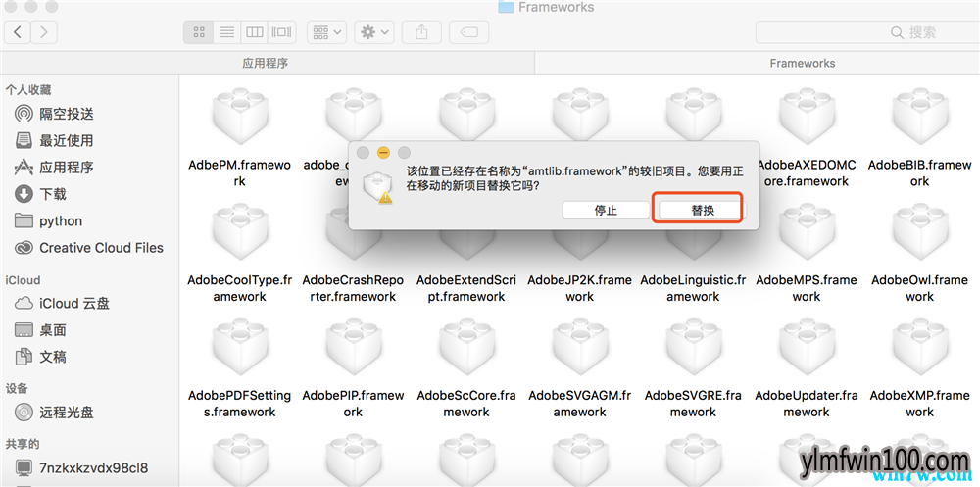Open the gear action menu
This screenshot has width=980, height=487.
373,32
